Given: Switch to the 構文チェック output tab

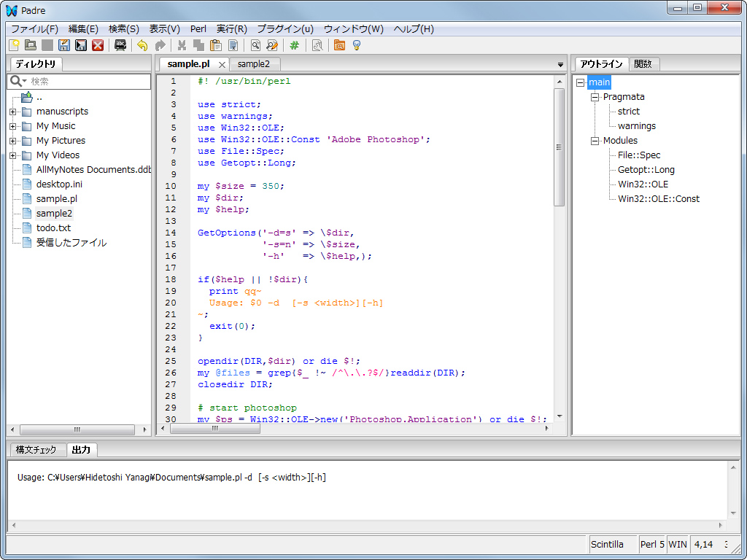Looking at the screenshot, I should point(34,450).
